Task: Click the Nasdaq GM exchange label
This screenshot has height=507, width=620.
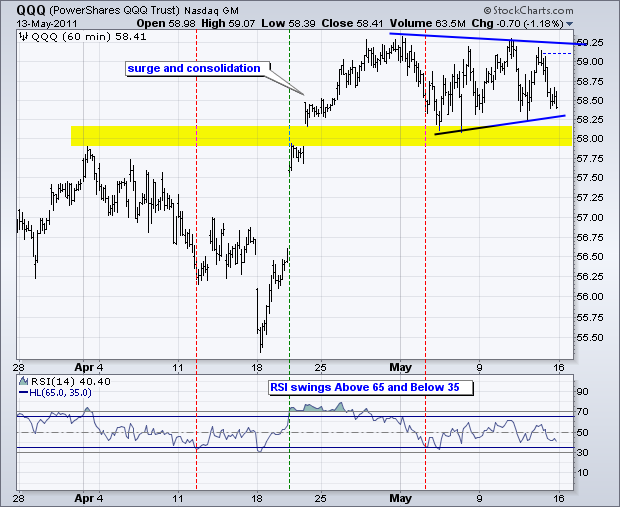Action: coord(212,11)
